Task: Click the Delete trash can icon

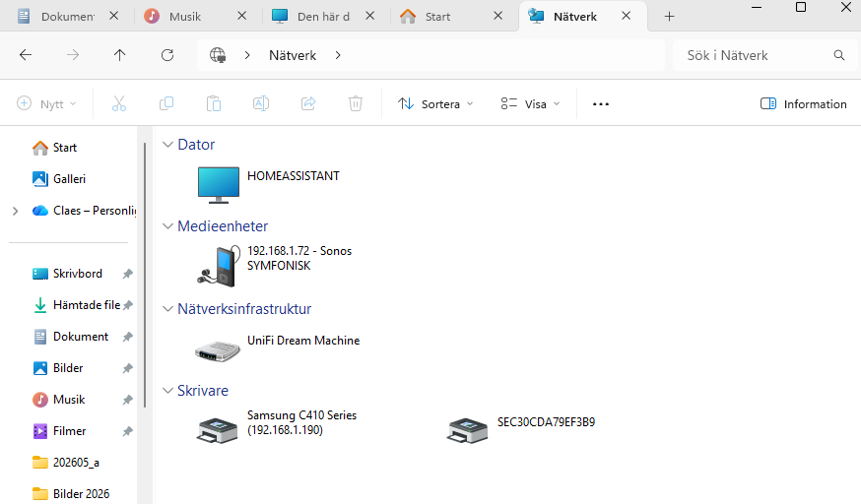Action: [356, 103]
